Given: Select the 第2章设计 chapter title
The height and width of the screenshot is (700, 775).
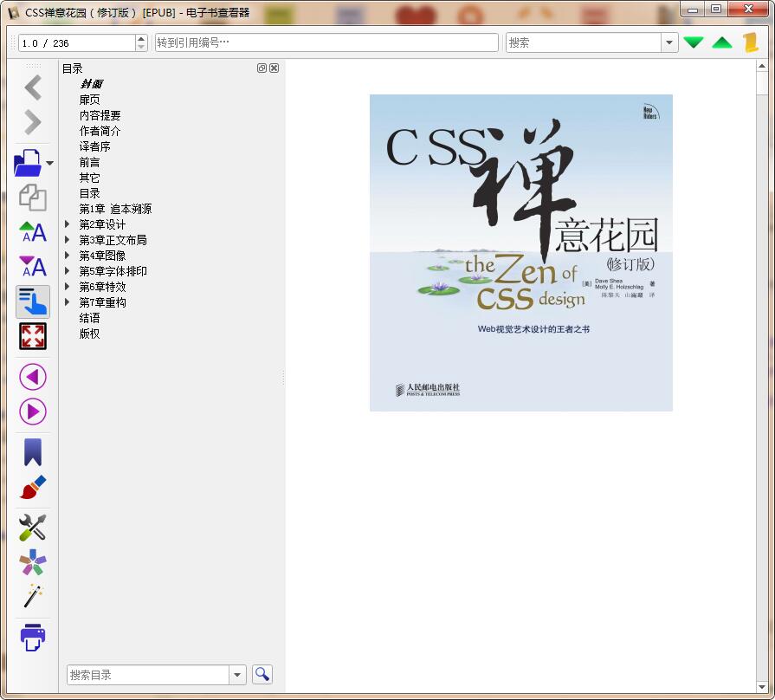Looking at the screenshot, I should (102, 224).
